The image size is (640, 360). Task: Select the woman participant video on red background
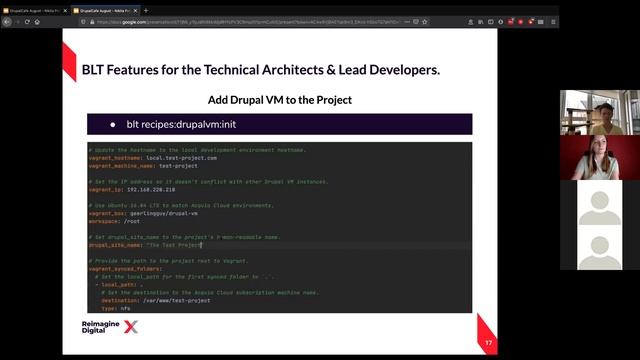(x=600, y=158)
